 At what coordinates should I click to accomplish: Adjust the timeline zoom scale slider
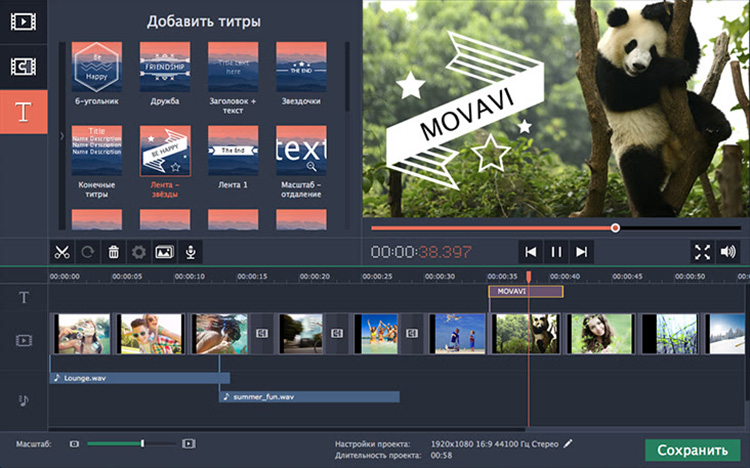point(142,443)
